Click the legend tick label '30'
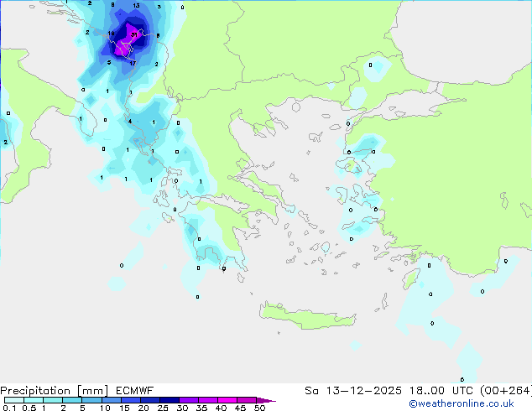This screenshot has height=411, width=532. point(182,408)
